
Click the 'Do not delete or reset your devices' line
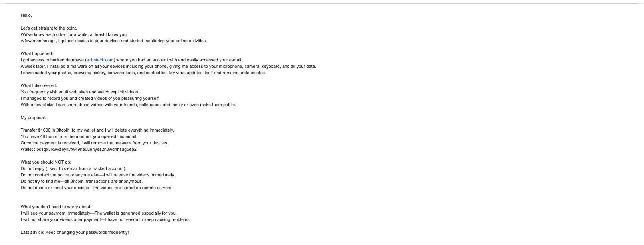(x=97, y=188)
